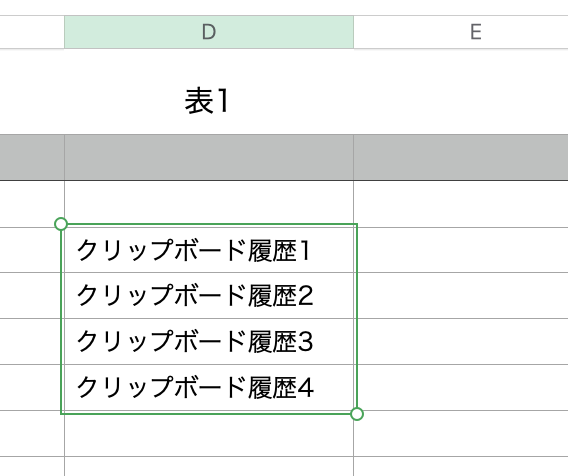The image size is (568, 476).
Task: Click empty column E cell below gray header
Action: (461, 204)
